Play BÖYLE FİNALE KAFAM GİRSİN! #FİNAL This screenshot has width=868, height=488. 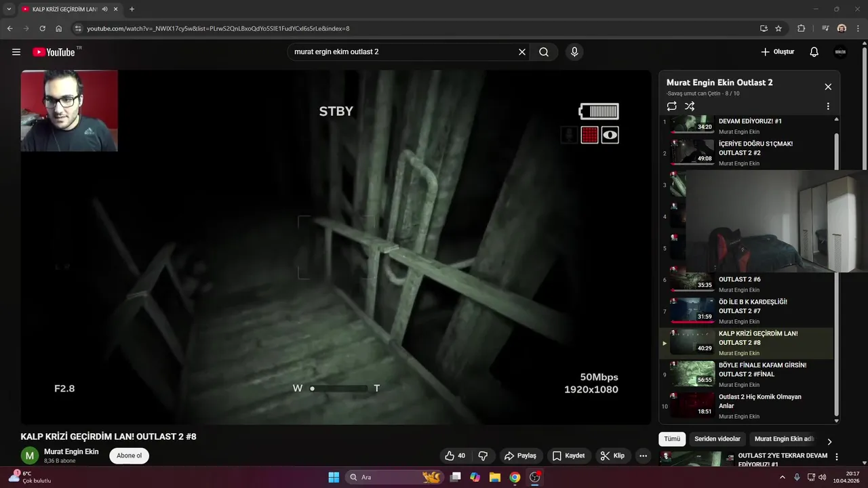(746, 375)
